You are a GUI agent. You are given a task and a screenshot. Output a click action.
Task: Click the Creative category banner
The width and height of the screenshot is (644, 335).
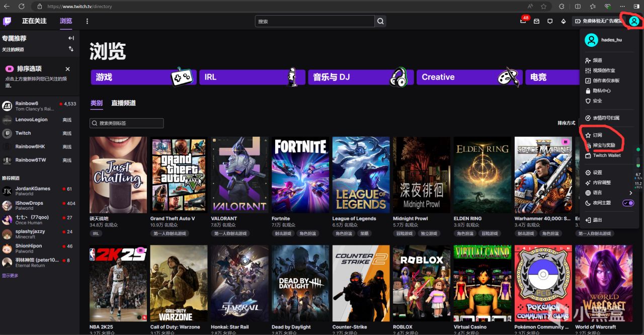pos(469,77)
